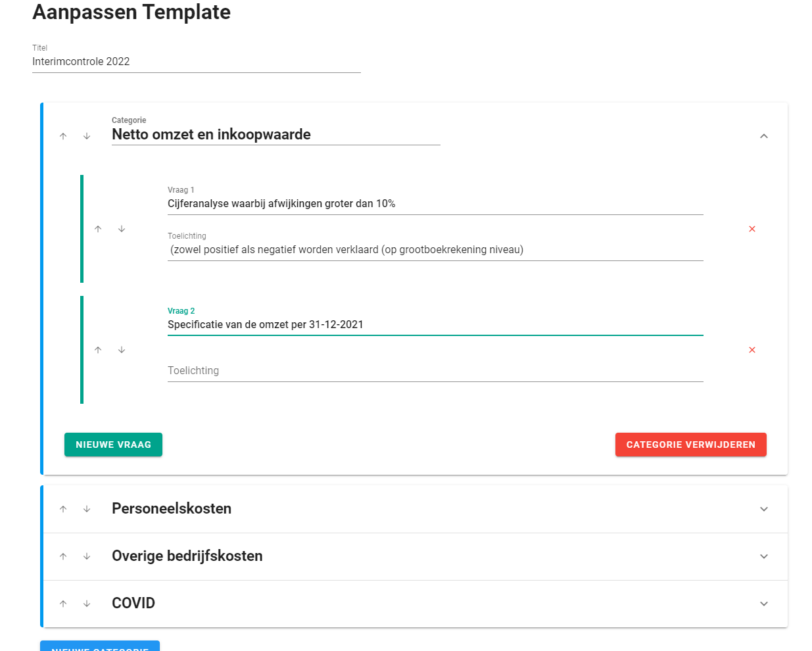Edit the Titel field Interimcontrole 2022
This screenshot has height=651, width=812.
pos(196,62)
